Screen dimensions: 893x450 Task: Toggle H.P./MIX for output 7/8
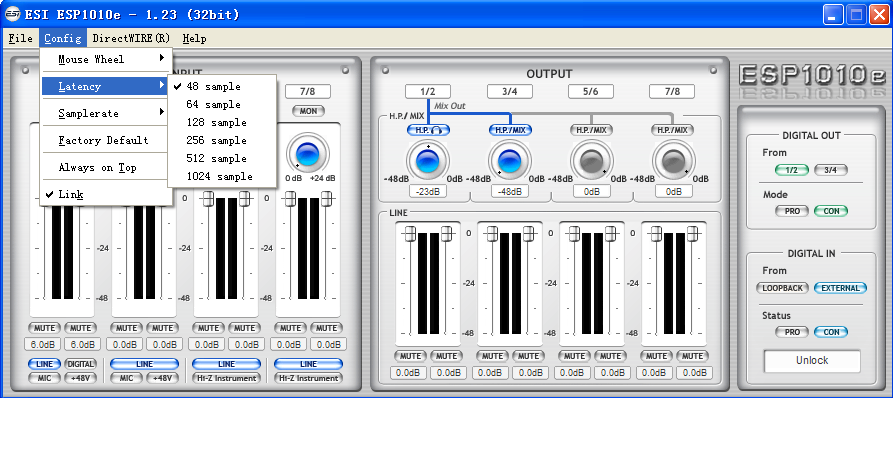coord(673,130)
